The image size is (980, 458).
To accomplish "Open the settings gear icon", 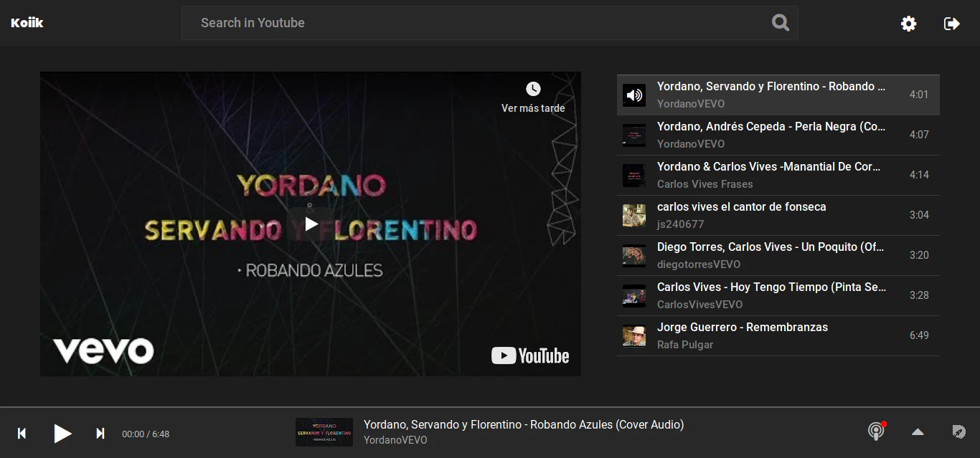I will [x=909, y=24].
